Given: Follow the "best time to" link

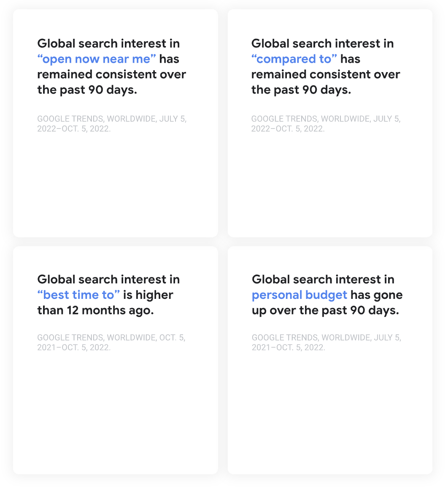Looking at the screenshot, I should point(78,295).
